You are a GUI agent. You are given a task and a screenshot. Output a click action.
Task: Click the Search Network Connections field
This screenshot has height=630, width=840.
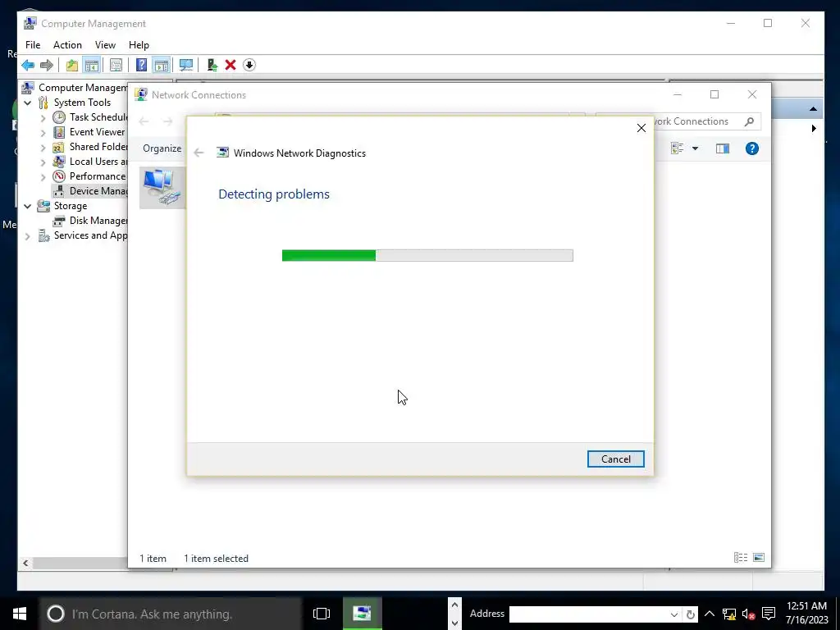[696, 121]
